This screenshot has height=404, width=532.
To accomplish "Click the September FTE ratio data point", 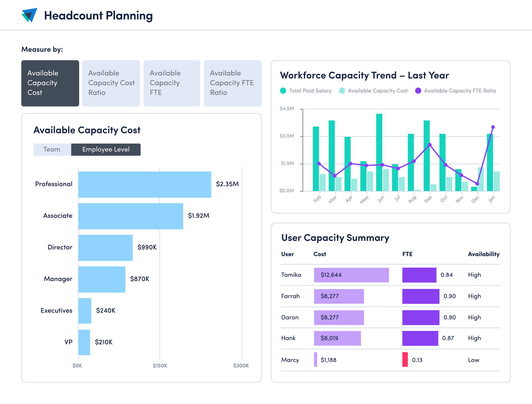I will click(x=429, y=145).
